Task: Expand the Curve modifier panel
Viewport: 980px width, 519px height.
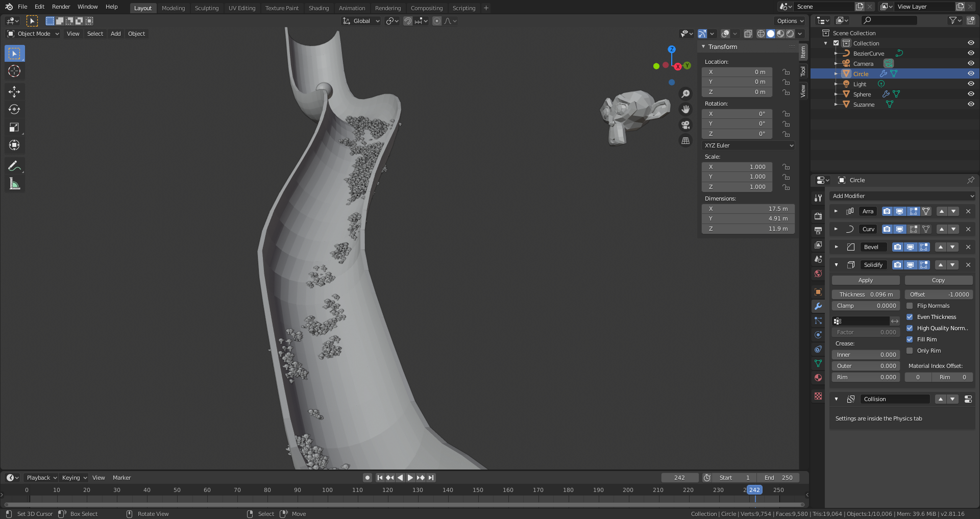Action: point(836,229)
